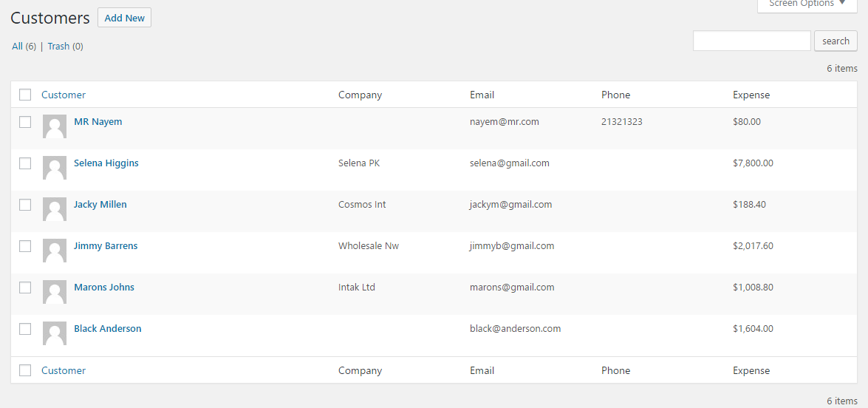This screenshot has height=408, width=868.
Task: Click Black Anderson's avatar placeholder
Action: point(55,333)
